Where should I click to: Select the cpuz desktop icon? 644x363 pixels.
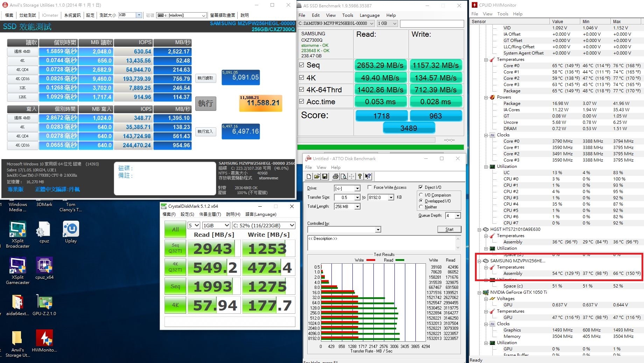pos(44,233)
